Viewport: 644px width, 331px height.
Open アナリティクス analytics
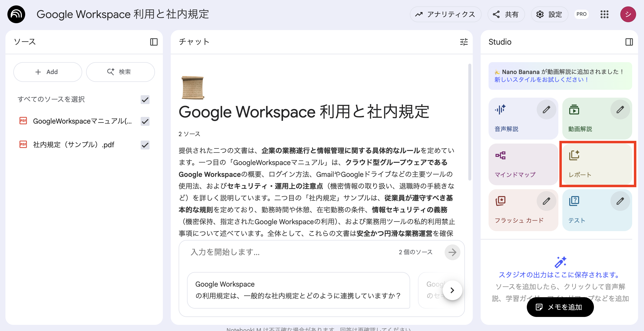446,14
